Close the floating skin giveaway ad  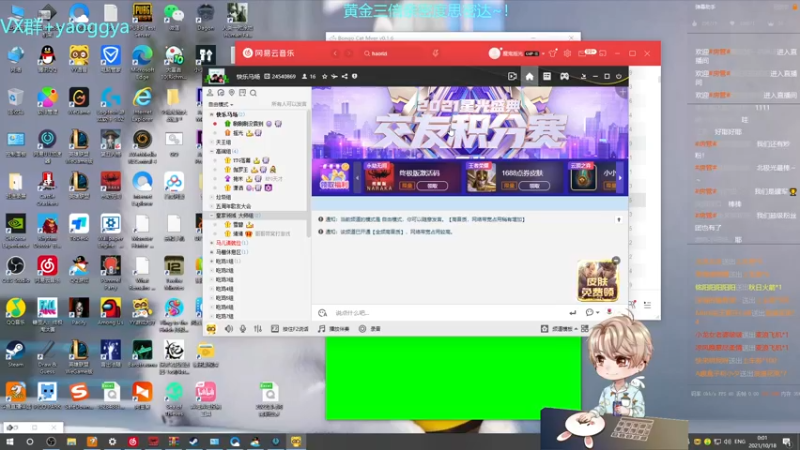click(x=616, y=261)
